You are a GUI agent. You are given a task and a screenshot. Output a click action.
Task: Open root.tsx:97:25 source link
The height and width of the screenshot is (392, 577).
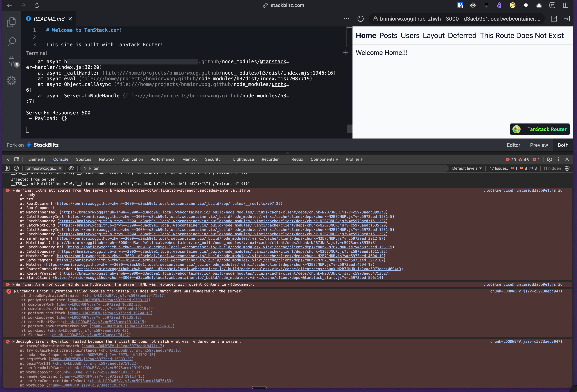click(x=169, y=204)
